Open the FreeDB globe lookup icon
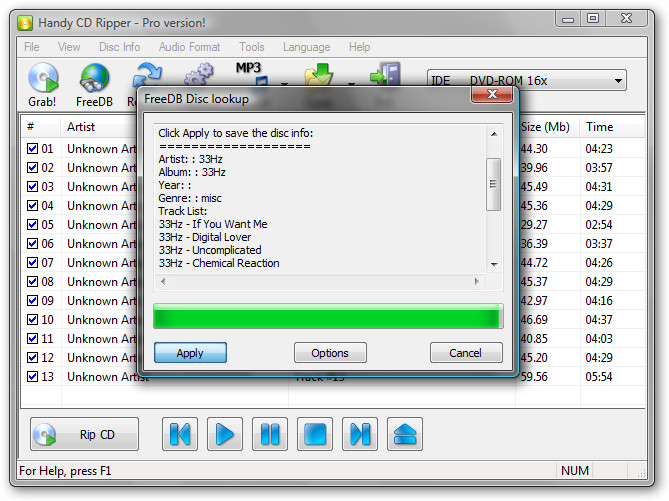Screen dimensions: 669x501 [x=94, y=78]
